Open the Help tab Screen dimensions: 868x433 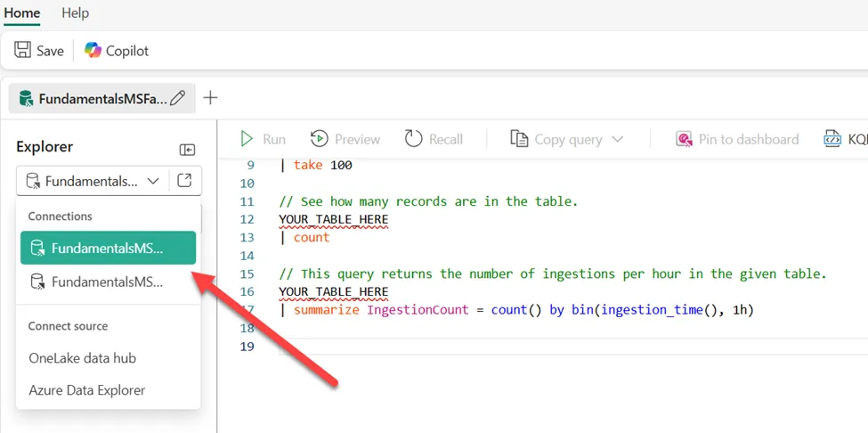coord(76,12)
